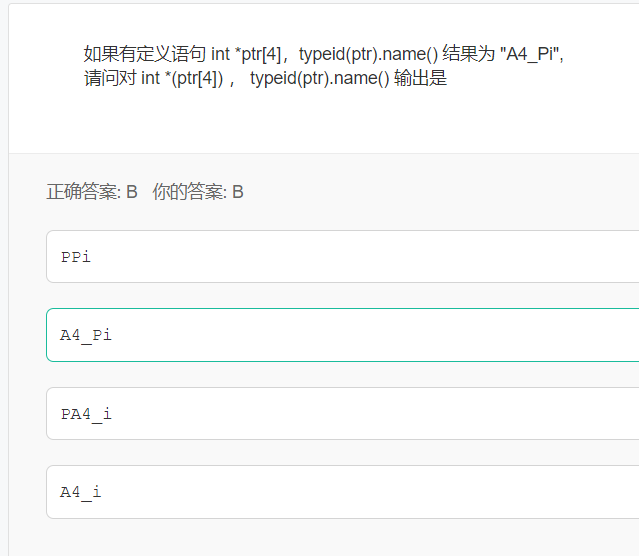Screen dimensions: 639x556
Task: Pick the PA4_i answer option
Action: (x=340, y=413)
